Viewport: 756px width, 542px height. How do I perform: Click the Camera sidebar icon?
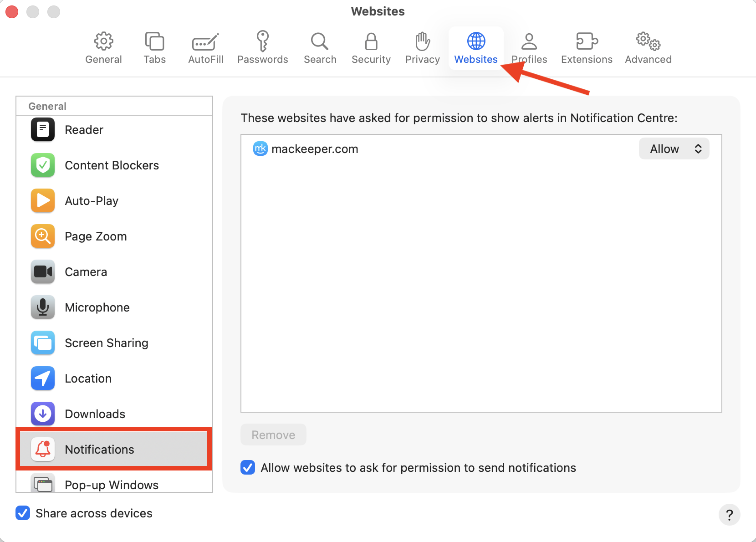[x=42, y=271]
